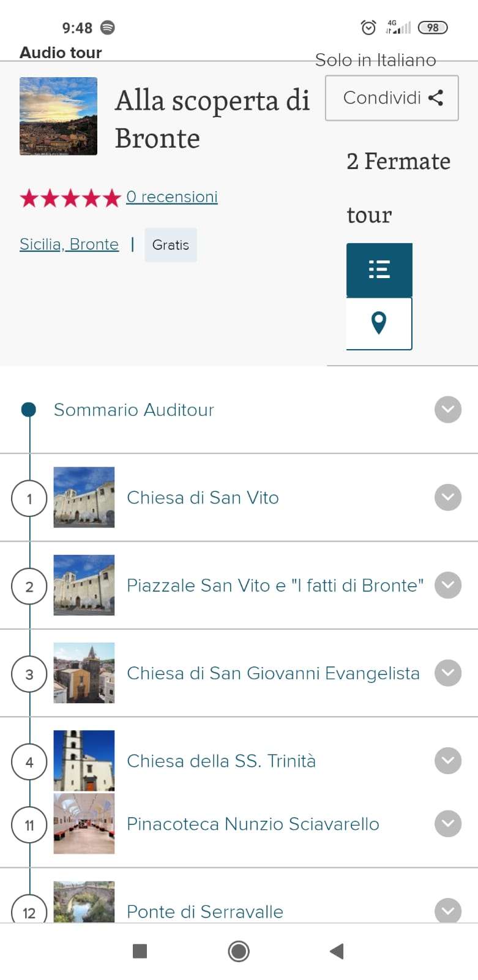Expand Pinacoteca Nunzio Sciavarello entry
Image resolution: width=478 pixels, height=980 pixels.
click(447, 824)
